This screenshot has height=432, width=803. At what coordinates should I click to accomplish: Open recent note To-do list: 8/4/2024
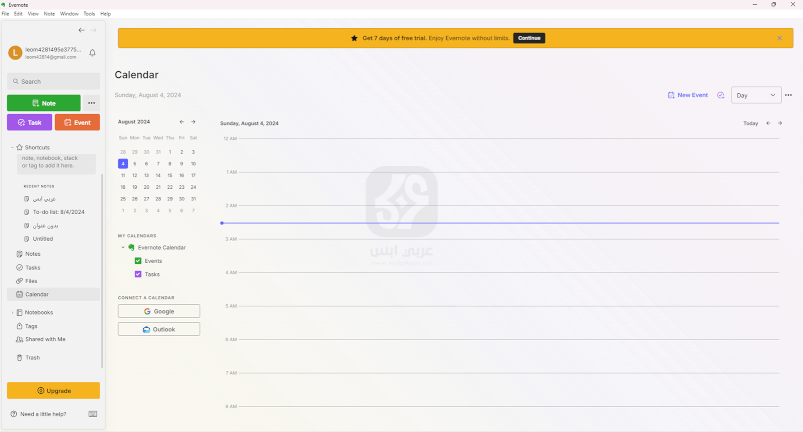click(58, 212)
